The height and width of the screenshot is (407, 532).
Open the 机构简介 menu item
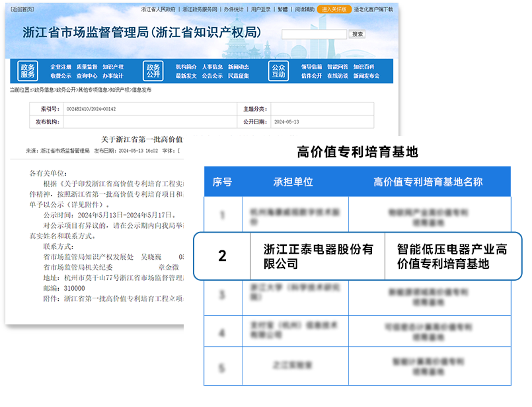point(186,67)
